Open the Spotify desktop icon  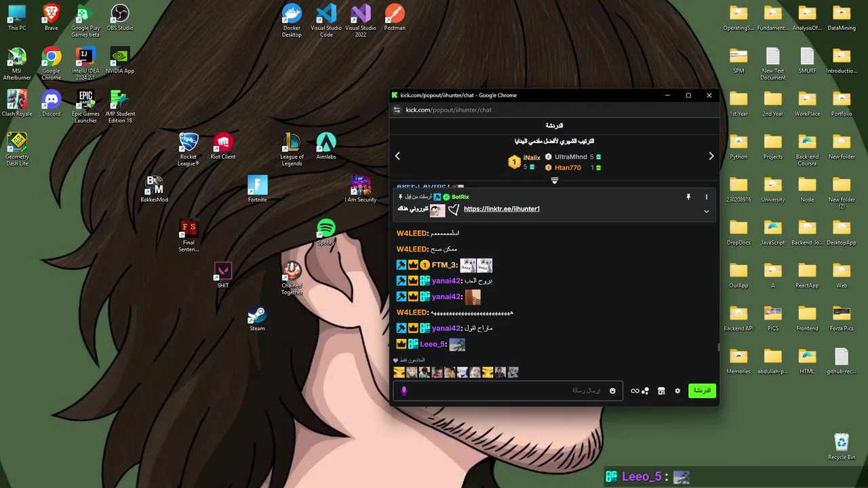coord(326,232)
